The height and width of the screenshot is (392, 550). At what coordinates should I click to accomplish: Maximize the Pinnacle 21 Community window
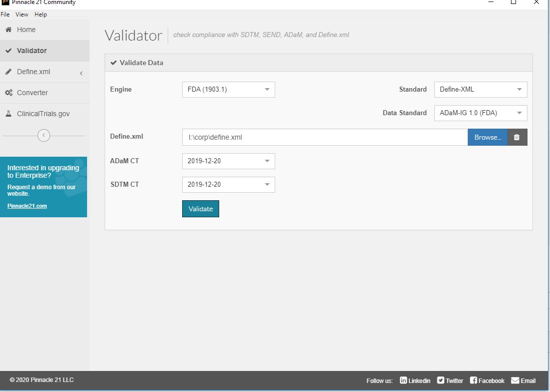point(513,2)
